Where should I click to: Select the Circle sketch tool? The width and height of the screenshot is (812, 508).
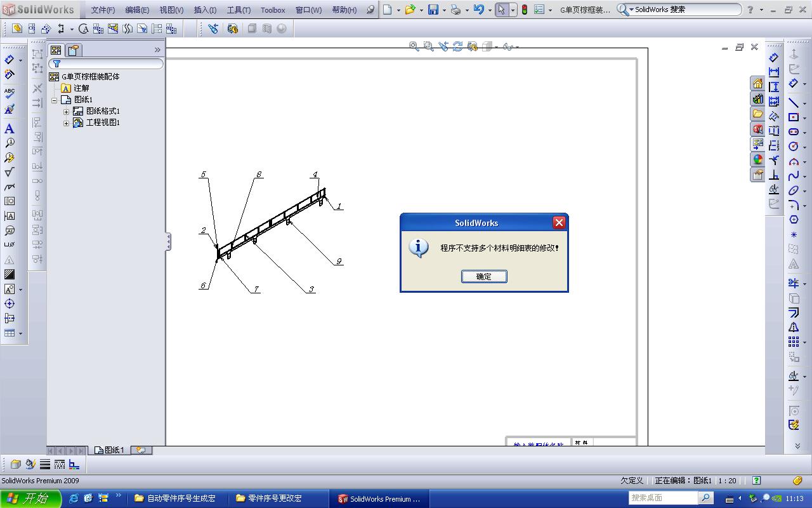[794, 146]
